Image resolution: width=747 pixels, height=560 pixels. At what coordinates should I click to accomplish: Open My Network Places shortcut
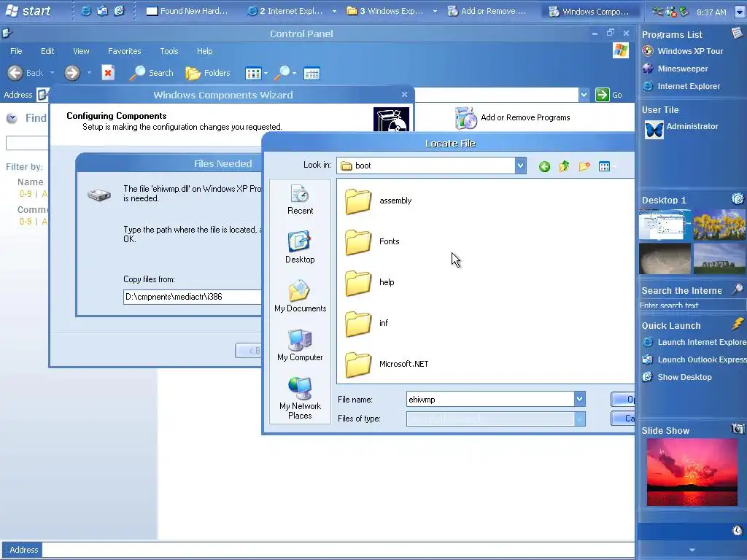coord(300,398)
